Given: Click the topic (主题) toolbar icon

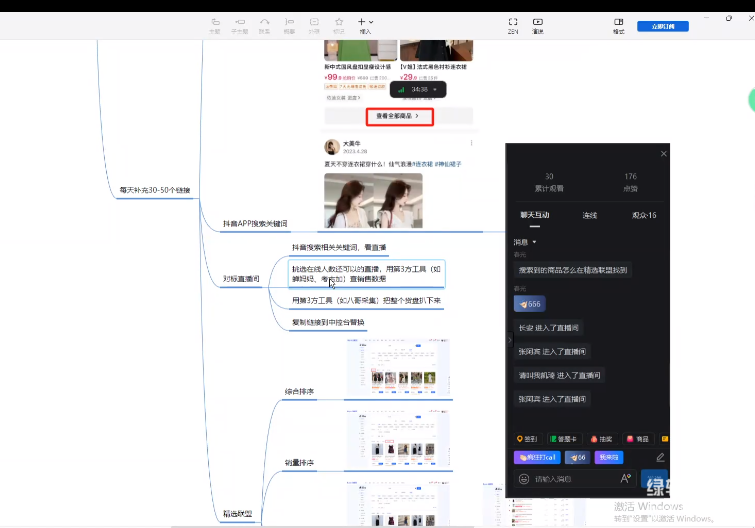Looking at the screenshot, I should tap(215, 22).
